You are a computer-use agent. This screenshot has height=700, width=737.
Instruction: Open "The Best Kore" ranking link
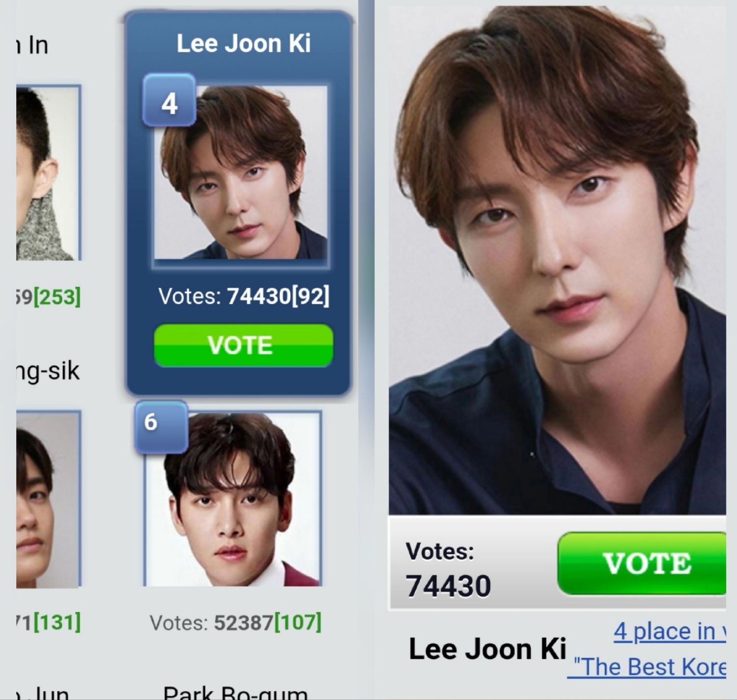(648, 667)
